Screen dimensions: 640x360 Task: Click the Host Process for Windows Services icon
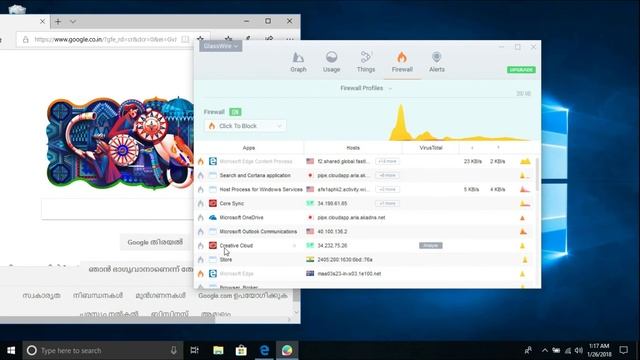click(x=213, y=189)
